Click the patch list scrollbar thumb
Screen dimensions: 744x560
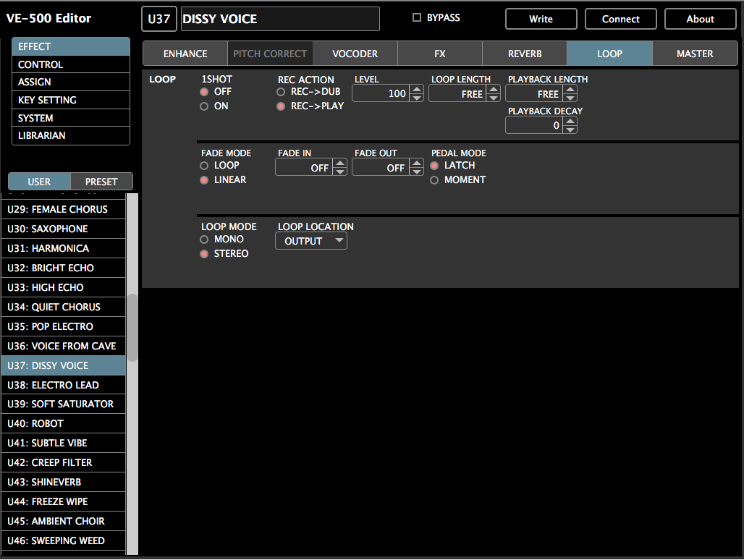pyautogui.click(x=132, y=328)
